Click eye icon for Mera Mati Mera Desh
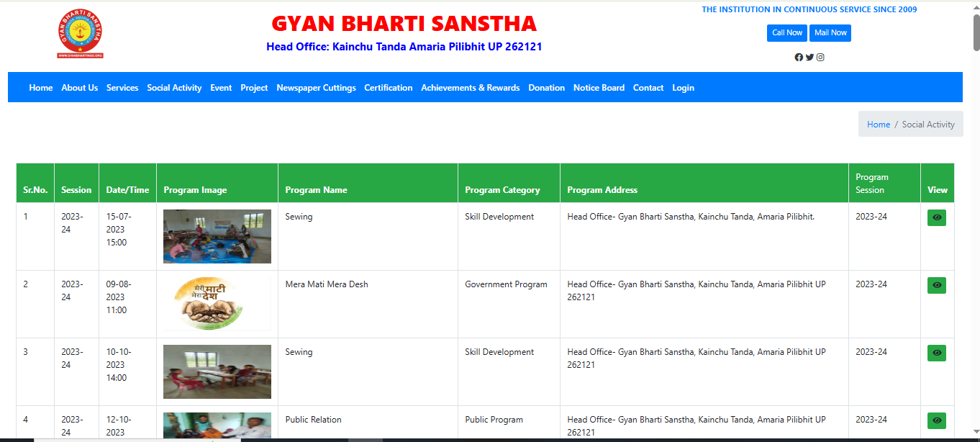The width and height of the screenshot is (980, 442). tap(936, 285)
